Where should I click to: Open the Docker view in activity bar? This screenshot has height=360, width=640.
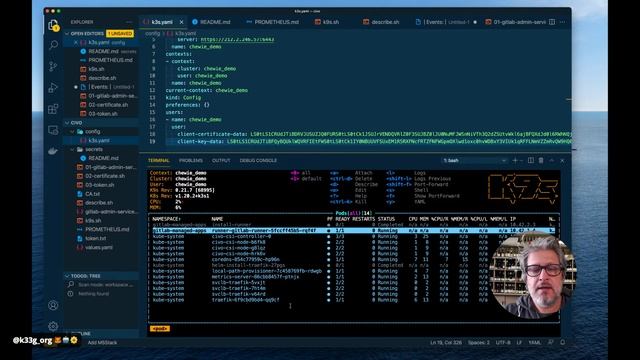(x=53, y=151)
